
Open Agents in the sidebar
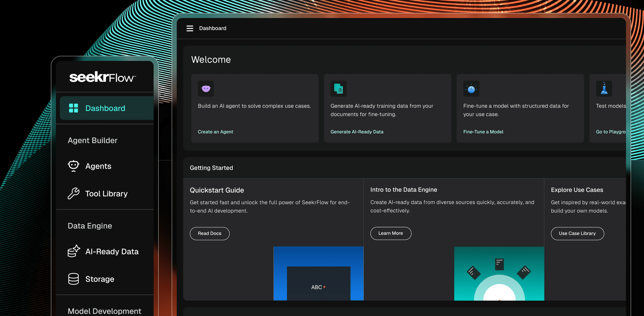coord(98,166)
